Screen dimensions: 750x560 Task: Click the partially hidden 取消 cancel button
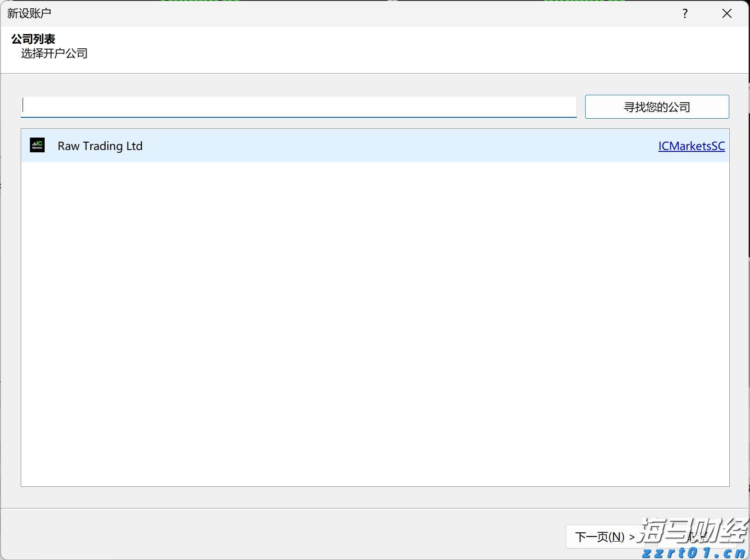(695, 536)
